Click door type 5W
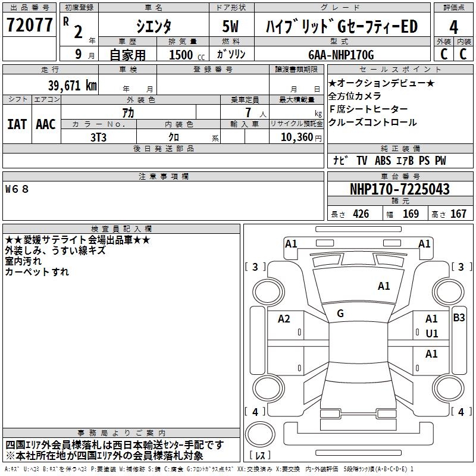 point(231,26)
